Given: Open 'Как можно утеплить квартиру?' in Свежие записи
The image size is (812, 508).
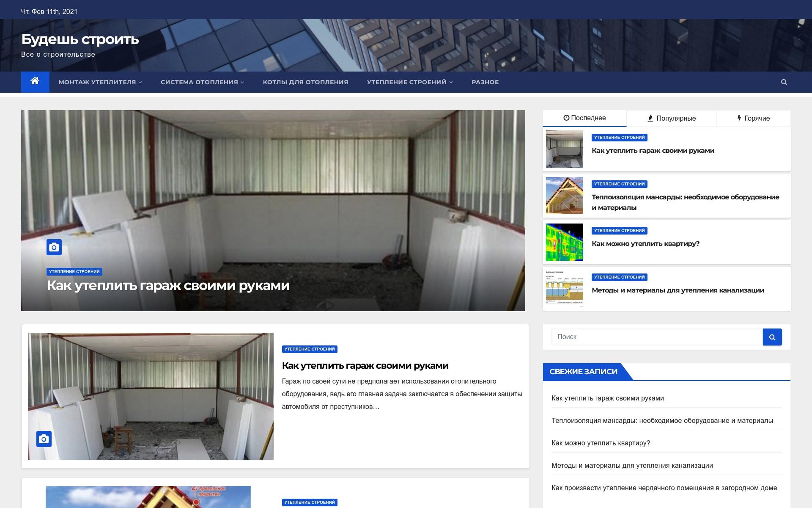Looking at the screenshot, I should click(x=601, y=443).
